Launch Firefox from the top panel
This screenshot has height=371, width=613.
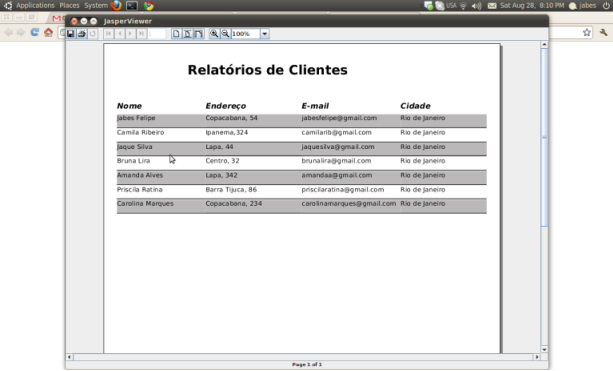[116, 5]
